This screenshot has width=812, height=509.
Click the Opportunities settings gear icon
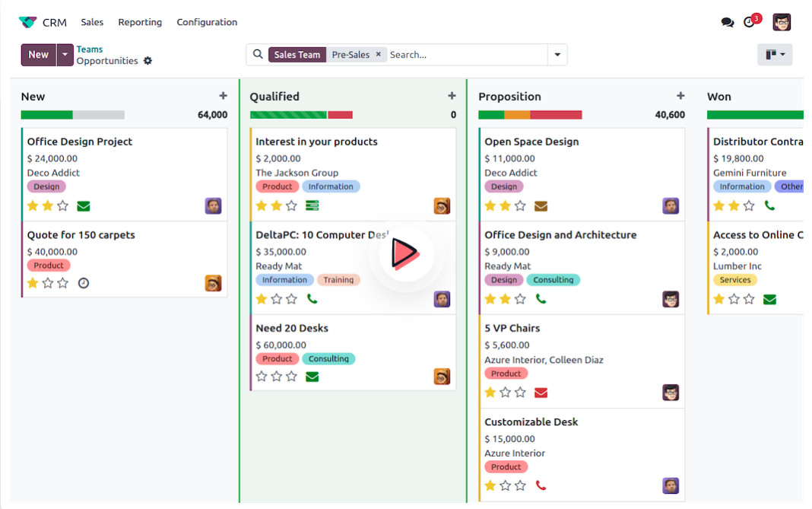point(147,61)
